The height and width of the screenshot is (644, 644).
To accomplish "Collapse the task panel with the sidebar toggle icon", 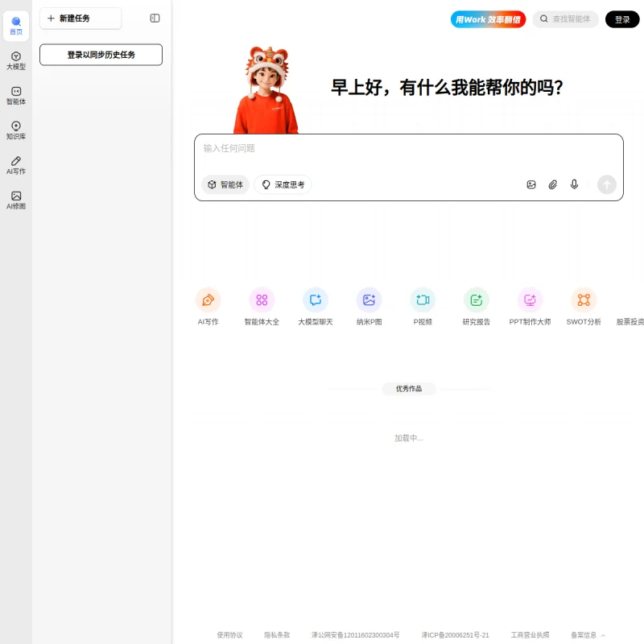I will click(155, 18).
